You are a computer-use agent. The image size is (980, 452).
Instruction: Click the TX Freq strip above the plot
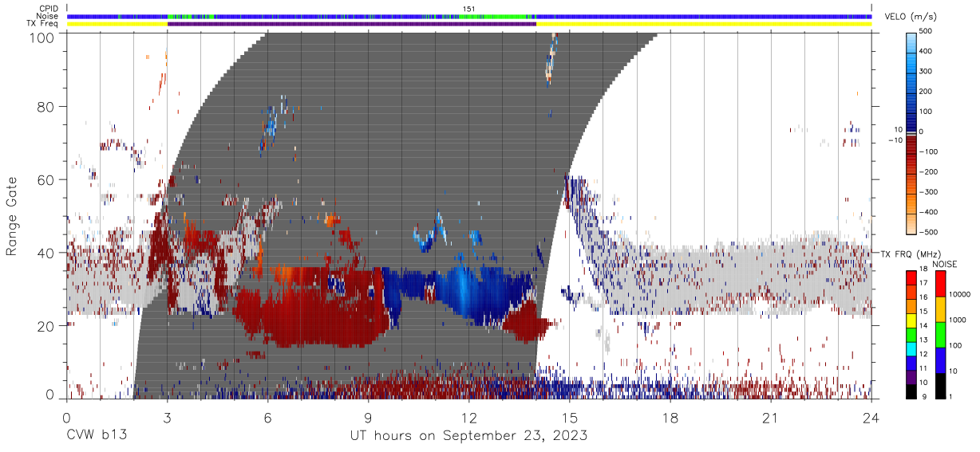[x=469, y=24]
